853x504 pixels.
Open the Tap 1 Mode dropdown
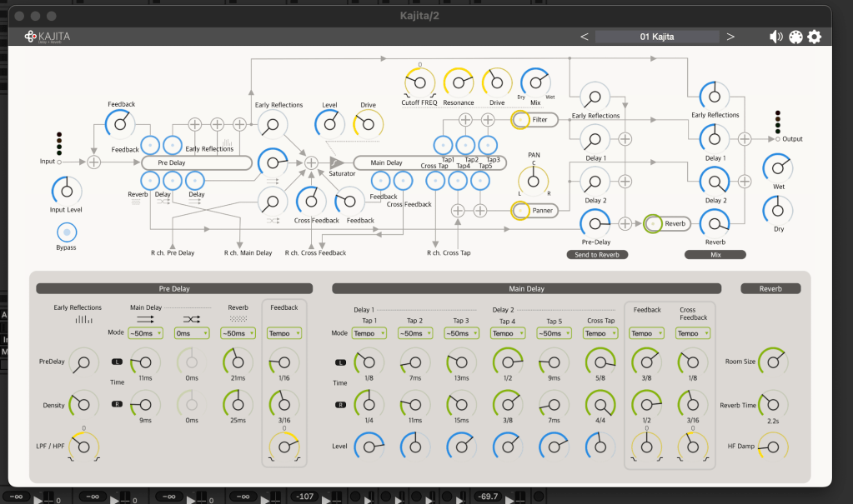click(x=369, y=333)
